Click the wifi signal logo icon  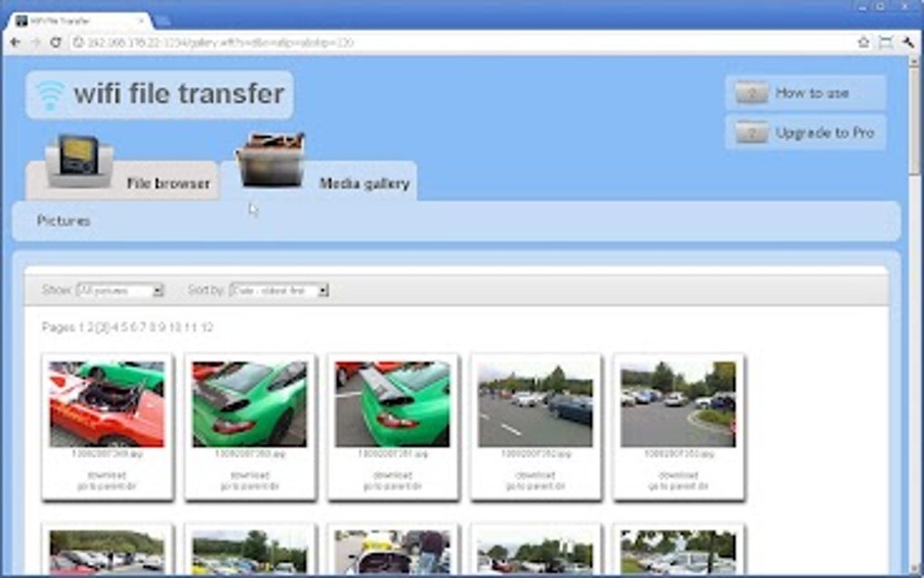(50, 95)
